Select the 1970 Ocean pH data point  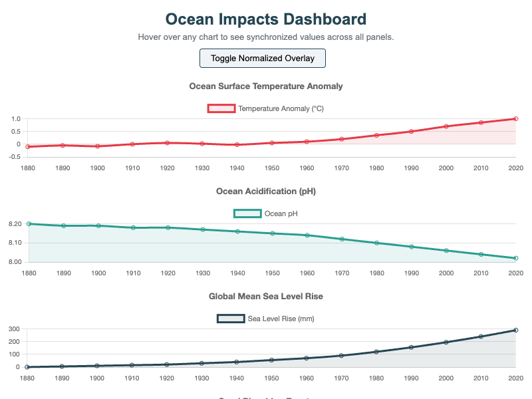click(342, 239)
